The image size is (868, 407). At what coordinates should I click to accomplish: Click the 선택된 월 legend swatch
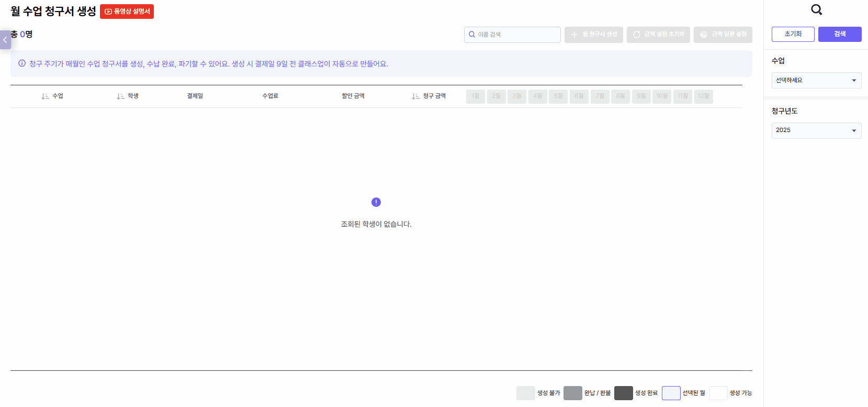671,393
